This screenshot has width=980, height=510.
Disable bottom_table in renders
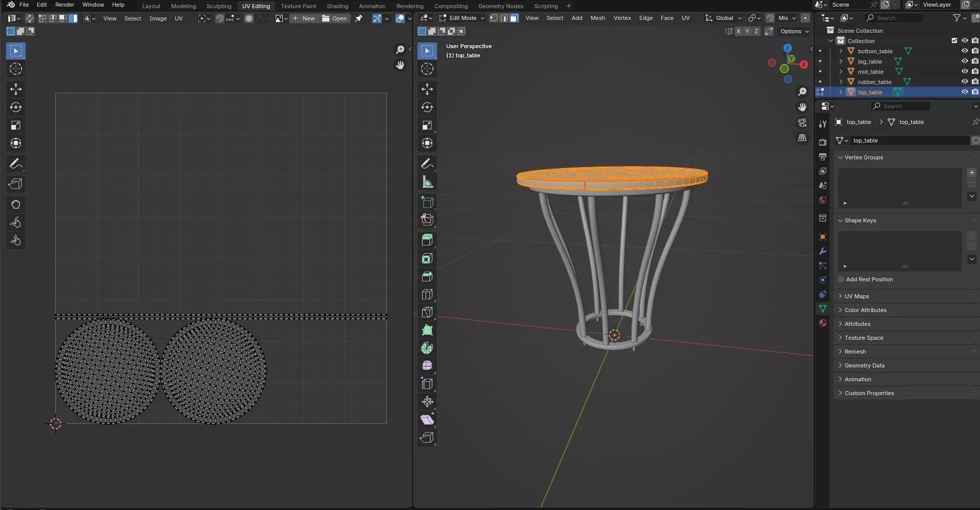pos(975,51)
